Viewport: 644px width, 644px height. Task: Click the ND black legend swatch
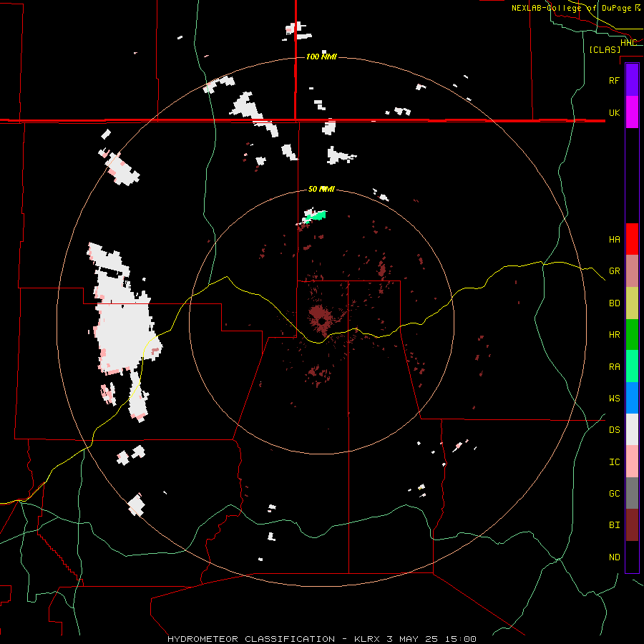tap(632, 557)
